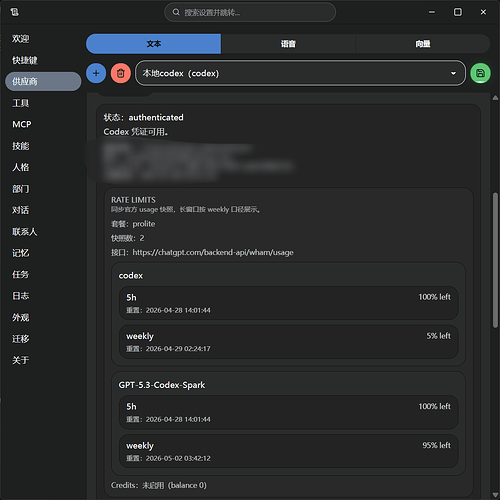Click the green save provider button
Image resolution: width=500 pixels, height=500 pixels.
coord(480,73)
